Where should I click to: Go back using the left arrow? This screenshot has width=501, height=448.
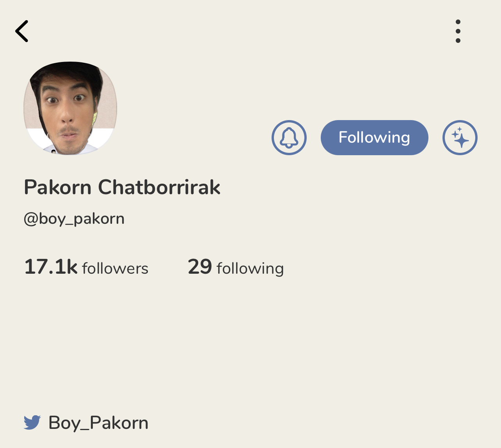(x=22, y=31)
